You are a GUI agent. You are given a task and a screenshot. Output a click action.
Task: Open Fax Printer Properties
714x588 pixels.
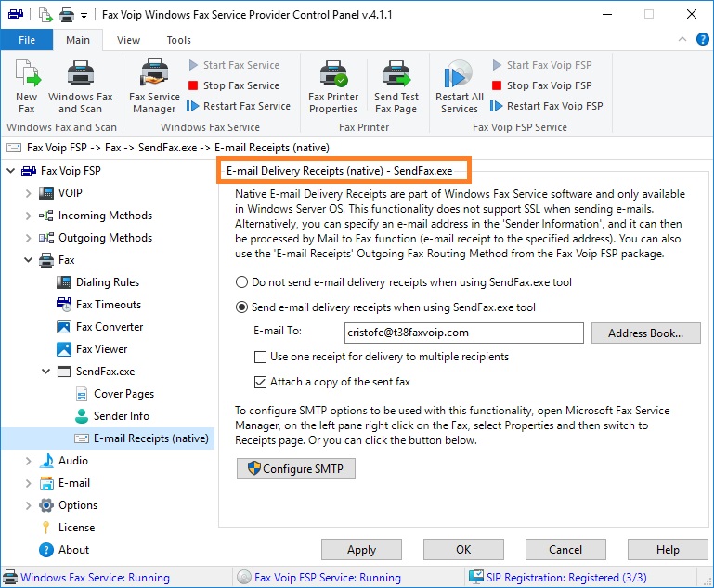[x=333, y=86]
